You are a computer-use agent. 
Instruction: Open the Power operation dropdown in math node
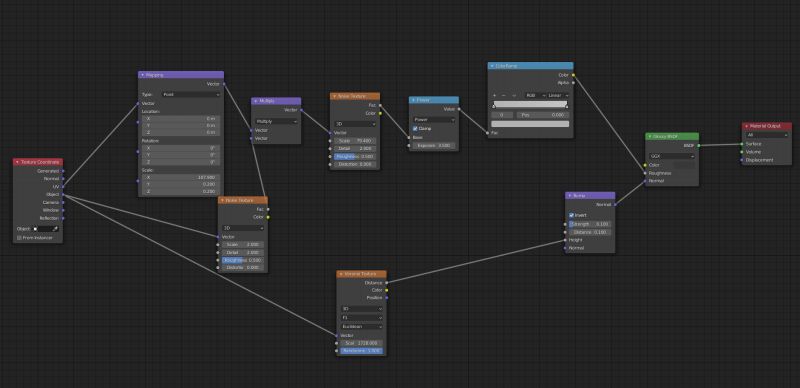(434, 120)
